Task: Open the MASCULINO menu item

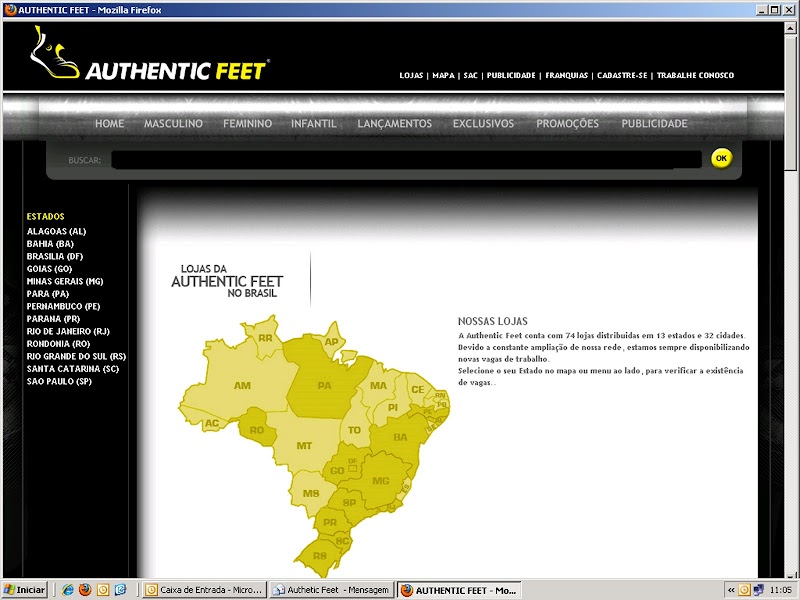Action: tap(173, 123)
